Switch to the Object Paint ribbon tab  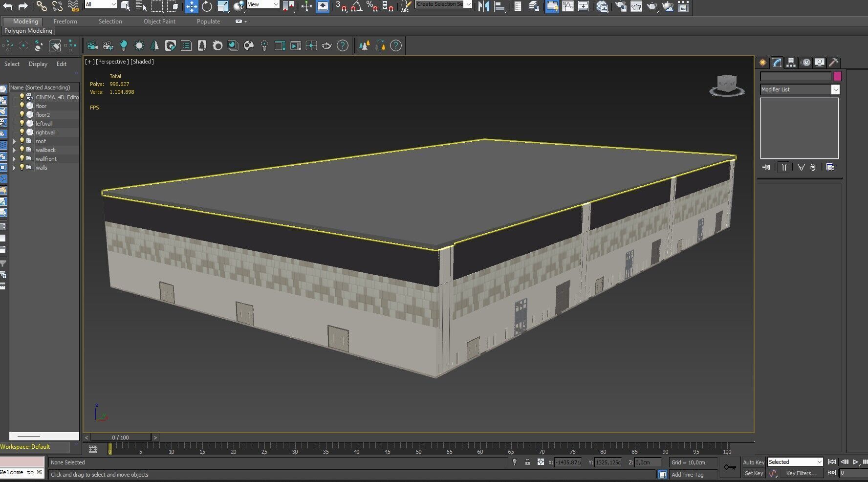click(159, 22)
